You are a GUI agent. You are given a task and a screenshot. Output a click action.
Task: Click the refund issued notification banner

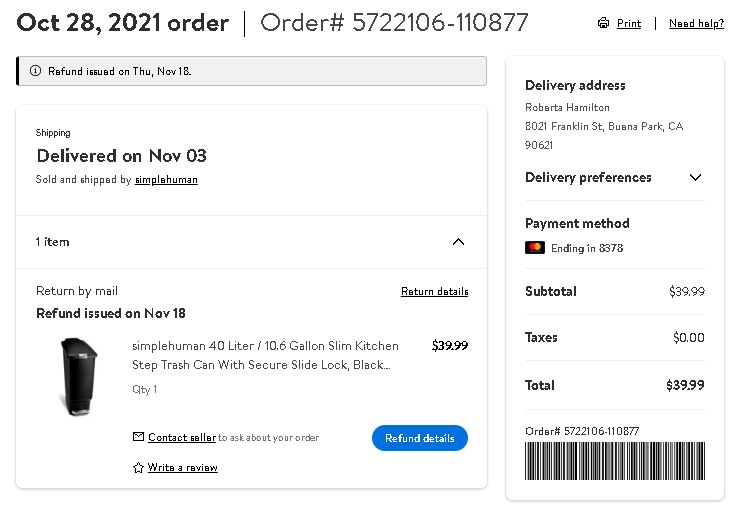point(251,71)
